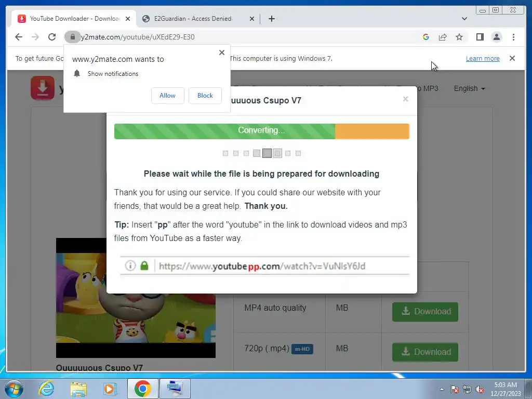This screenshot has width=532, height=399.
Task: Open a new tab with plus button
Action: pyautogui.click(x=271, y=19)
